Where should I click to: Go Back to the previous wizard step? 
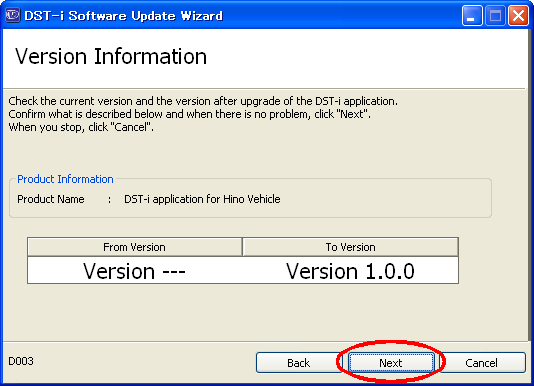pos(298,362)
